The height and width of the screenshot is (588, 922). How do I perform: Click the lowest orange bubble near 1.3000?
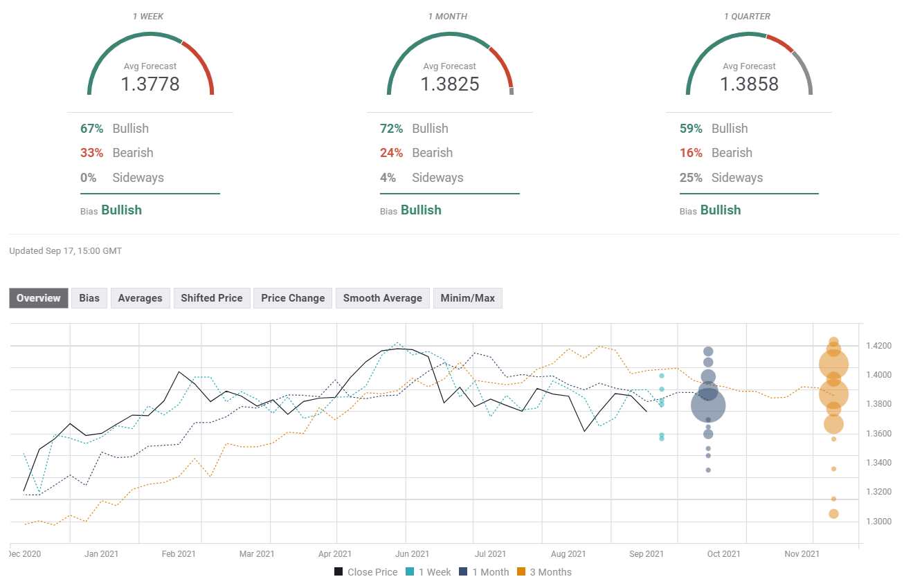(x=833, y=514)
